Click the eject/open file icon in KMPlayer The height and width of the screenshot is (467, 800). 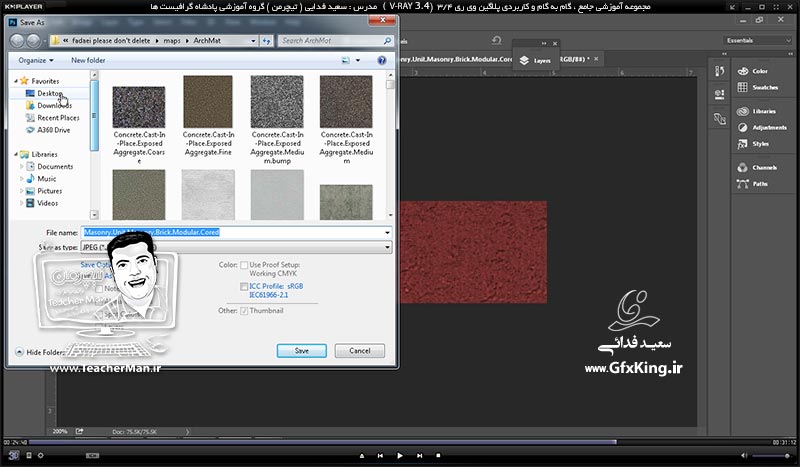362,455
